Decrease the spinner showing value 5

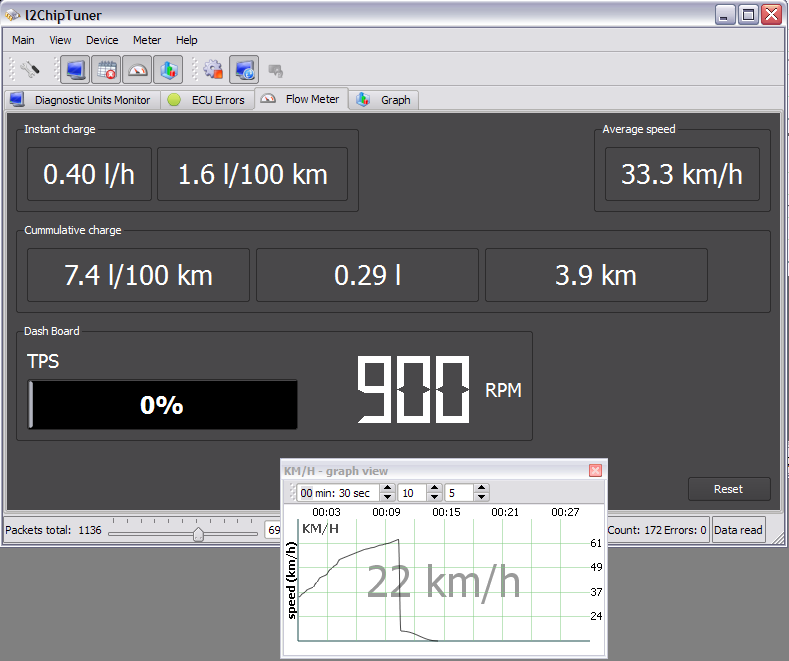(x=481, y=497)
